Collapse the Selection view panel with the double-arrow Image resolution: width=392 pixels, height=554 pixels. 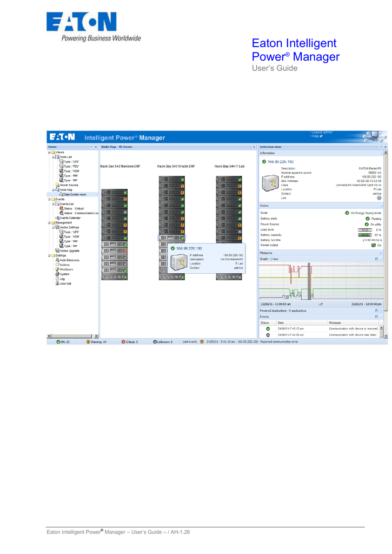pyautogui.click(x=381, y=147)
